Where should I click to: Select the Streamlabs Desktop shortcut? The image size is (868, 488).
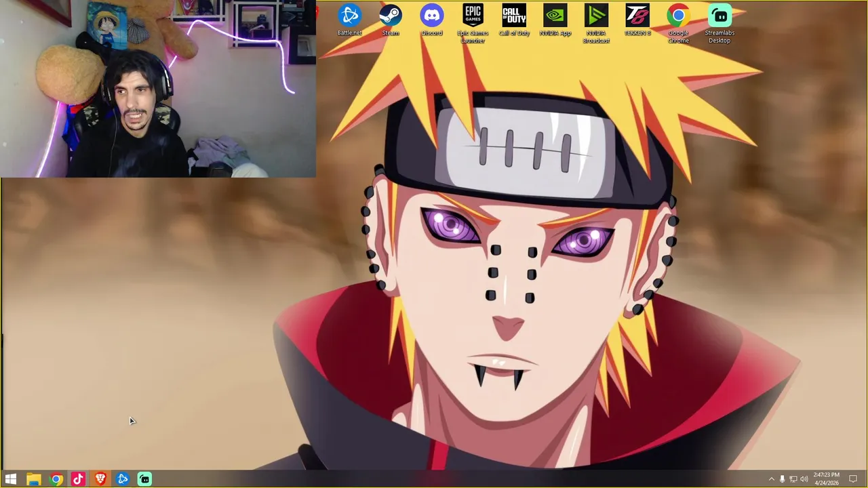719,24
